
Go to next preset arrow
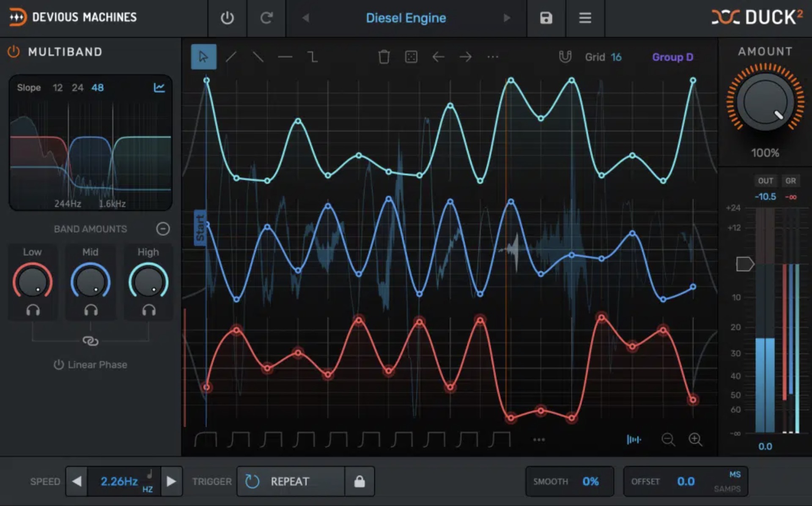pyautogui.click(x=507, y=18)
